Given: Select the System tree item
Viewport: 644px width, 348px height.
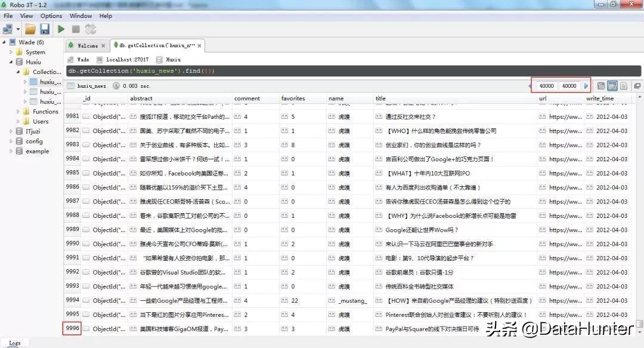Looking at the screenshot, I should click(x=35, y=53).
